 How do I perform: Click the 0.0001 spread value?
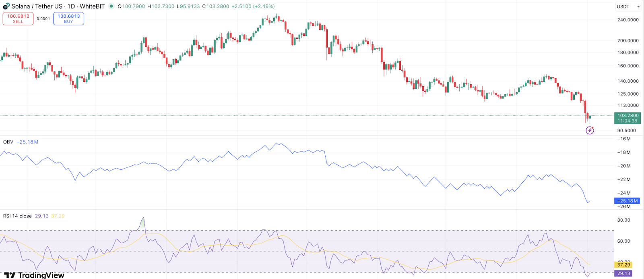43,19
